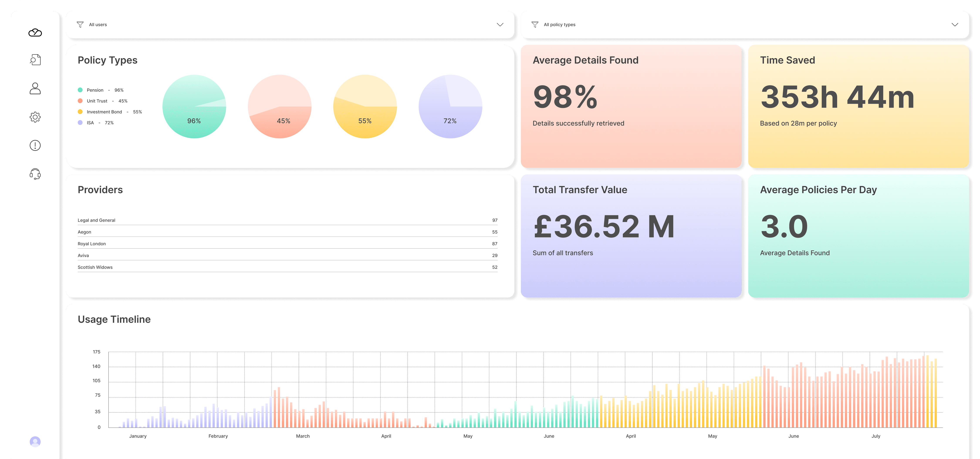
Task: Click the Total Transfer Value card
Action: pyautogui.click(x=631, y=236)
